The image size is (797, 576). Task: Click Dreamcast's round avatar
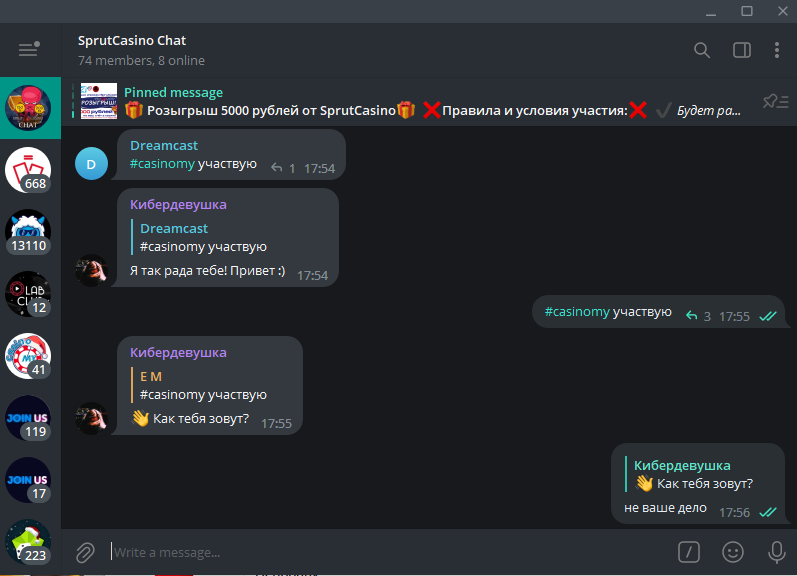[x=91, y=164]
